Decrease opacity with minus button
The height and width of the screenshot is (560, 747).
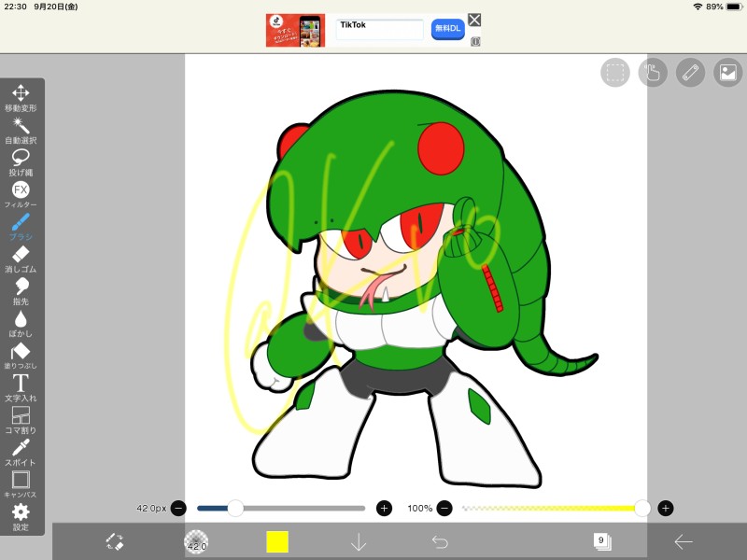(444, 508)
